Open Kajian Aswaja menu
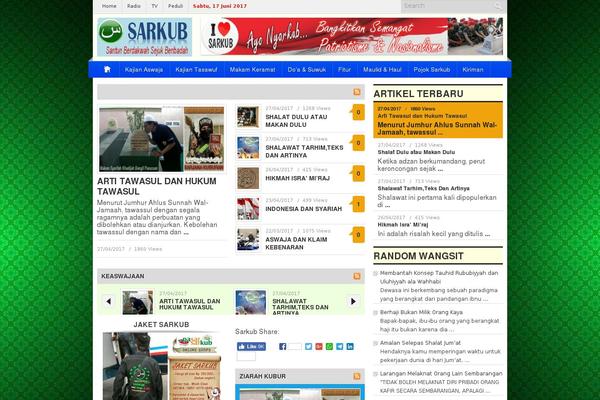Image resolution: width=600 pixels, height=400 pixels. pyautogui.click(x=144, y=70)
